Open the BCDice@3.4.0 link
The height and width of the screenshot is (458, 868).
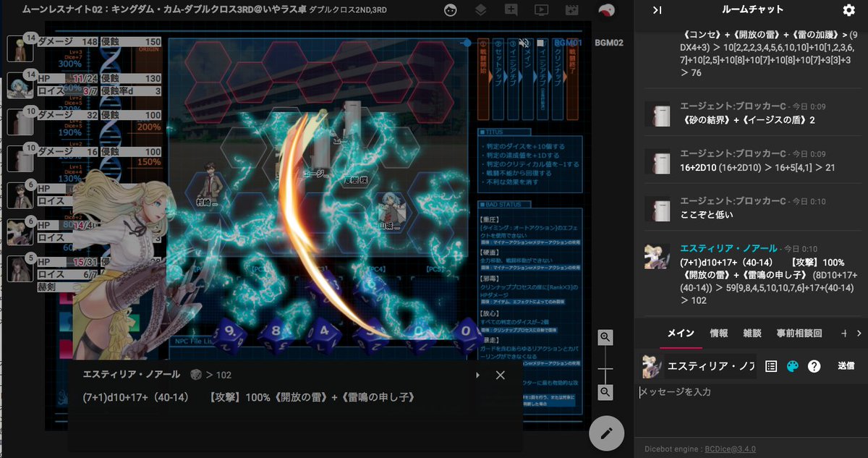pos(731,449)
